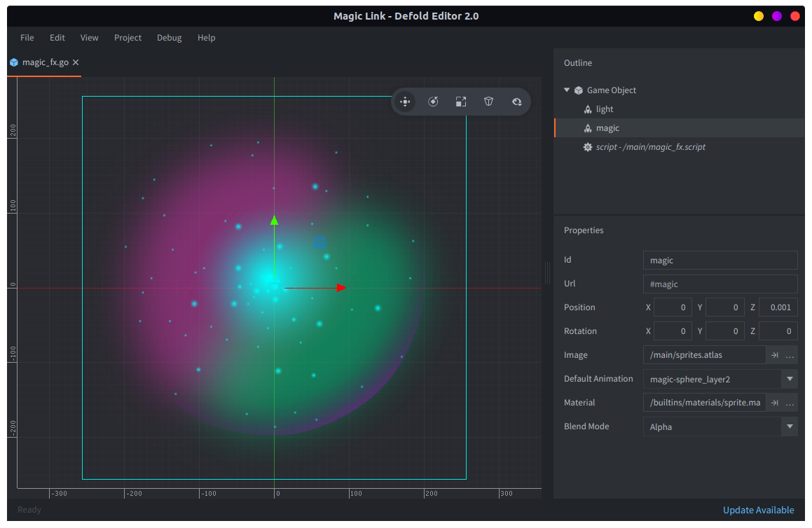Click the Update Available link
Image resolution: width=812 pixels, height=528 pixels.
click(759, 510)
